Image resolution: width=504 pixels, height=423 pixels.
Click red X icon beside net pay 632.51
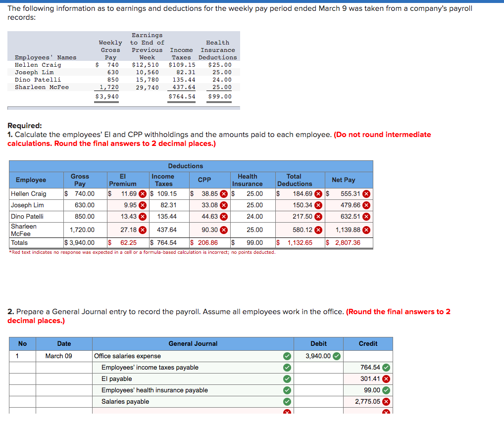pos(366,217)
